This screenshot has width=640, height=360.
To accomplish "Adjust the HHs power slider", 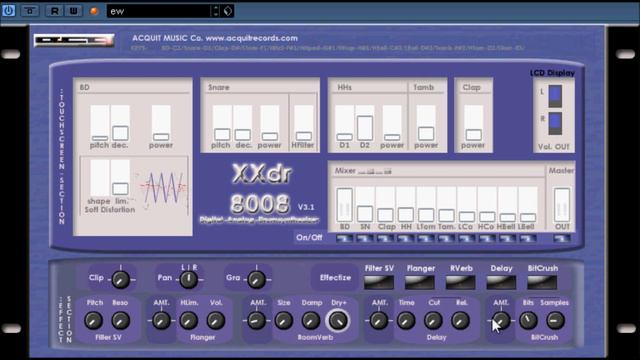I will tap(392, 123).
